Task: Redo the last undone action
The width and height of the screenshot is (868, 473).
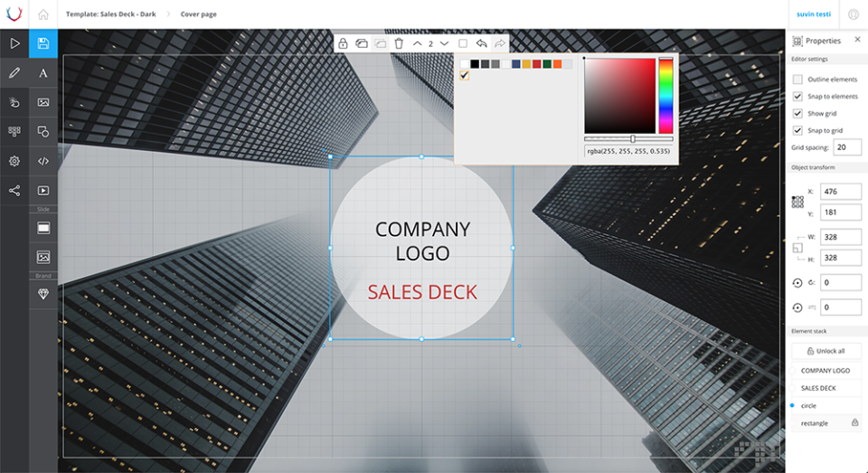Action: coord(500,43)
